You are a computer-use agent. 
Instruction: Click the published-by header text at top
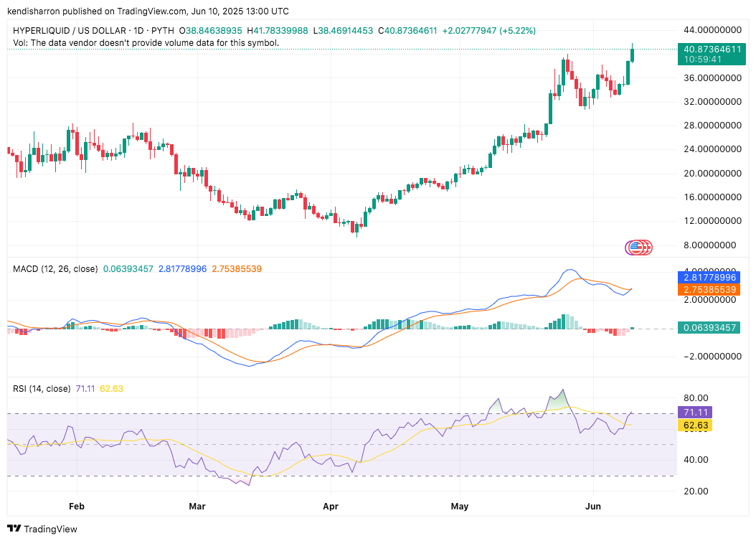tap(148, 11)
